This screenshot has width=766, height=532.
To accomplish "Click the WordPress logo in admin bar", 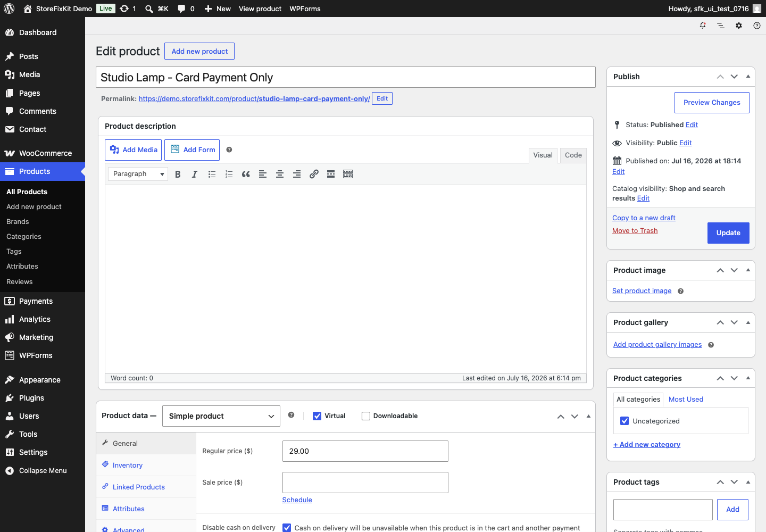I will coord(9,9).
